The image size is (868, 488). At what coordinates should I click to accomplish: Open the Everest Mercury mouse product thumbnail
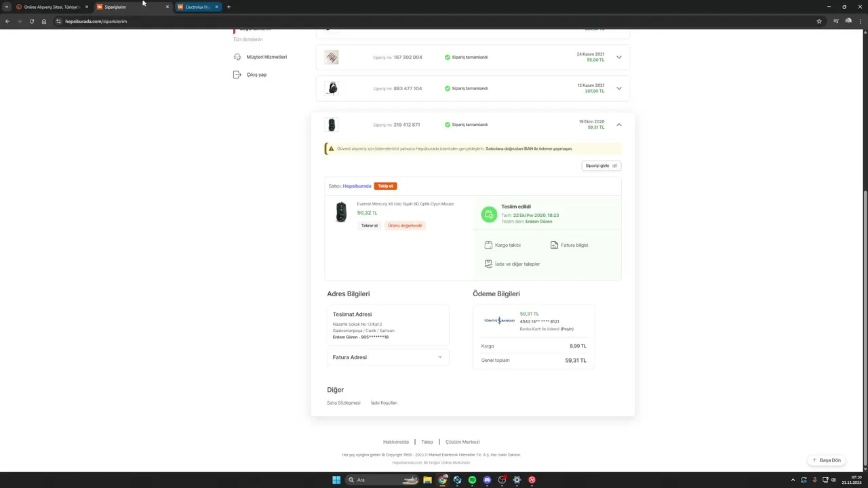pyautogui.click(x=341, y=212)
